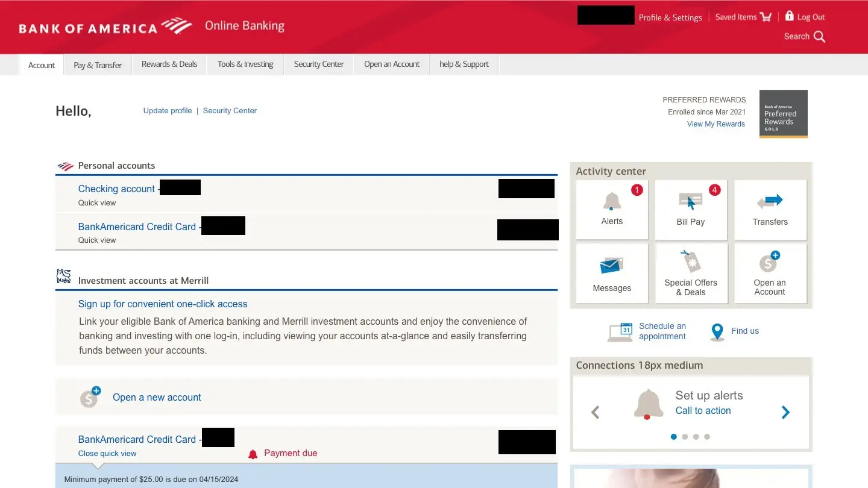The height and width of the screenshot is (488, 868).
Task: Click the Update profile link
Action: (167, 110)
